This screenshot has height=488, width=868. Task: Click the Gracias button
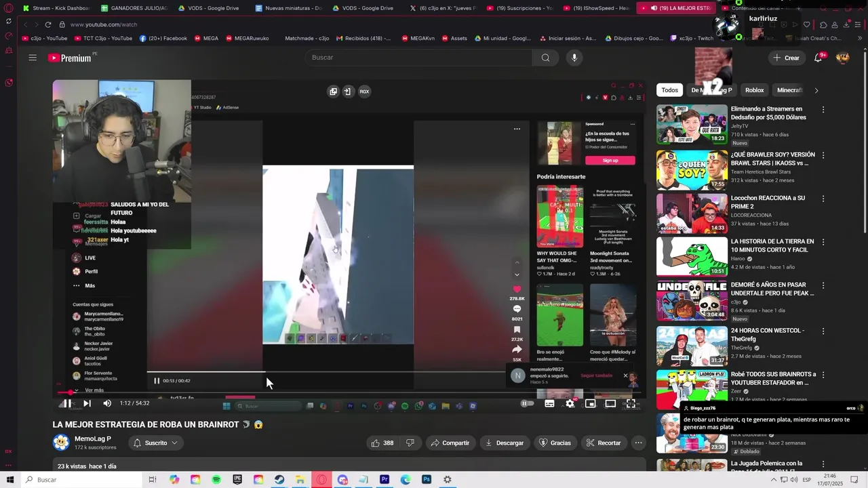coord(555,443)
